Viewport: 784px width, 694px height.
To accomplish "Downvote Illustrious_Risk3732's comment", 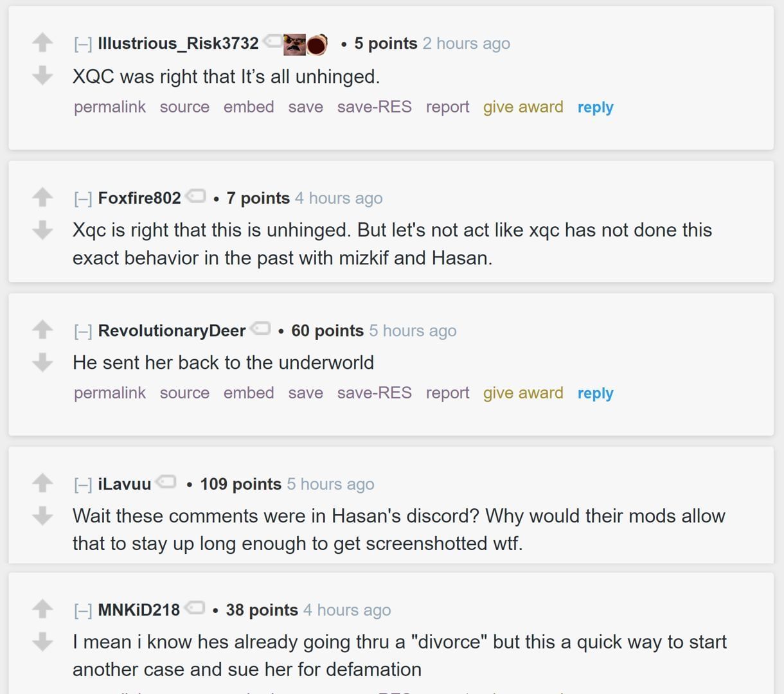I will (x=42, y=75).
